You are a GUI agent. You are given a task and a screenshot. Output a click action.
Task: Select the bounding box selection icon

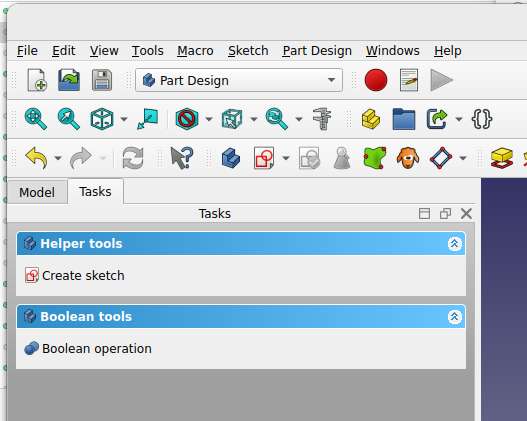coord(232,119)
